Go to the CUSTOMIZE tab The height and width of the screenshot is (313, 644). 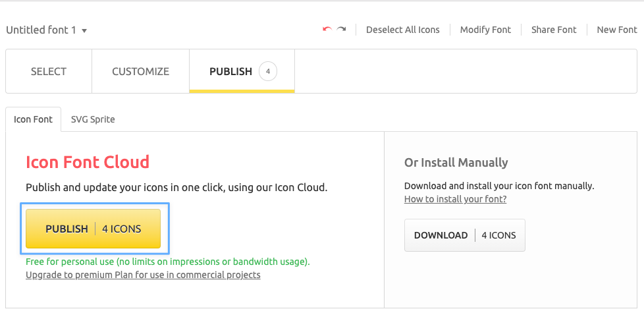[140, 71]
